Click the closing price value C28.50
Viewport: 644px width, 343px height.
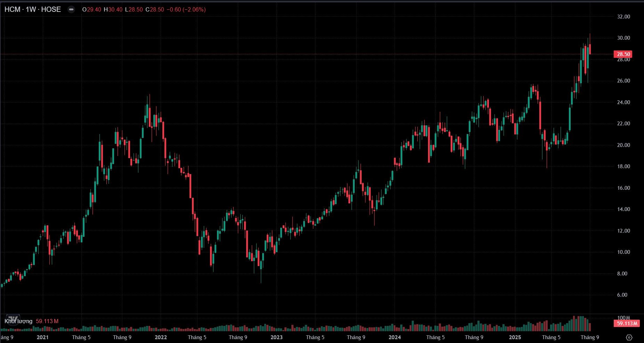pyautogui.click(x=154, y=9)
